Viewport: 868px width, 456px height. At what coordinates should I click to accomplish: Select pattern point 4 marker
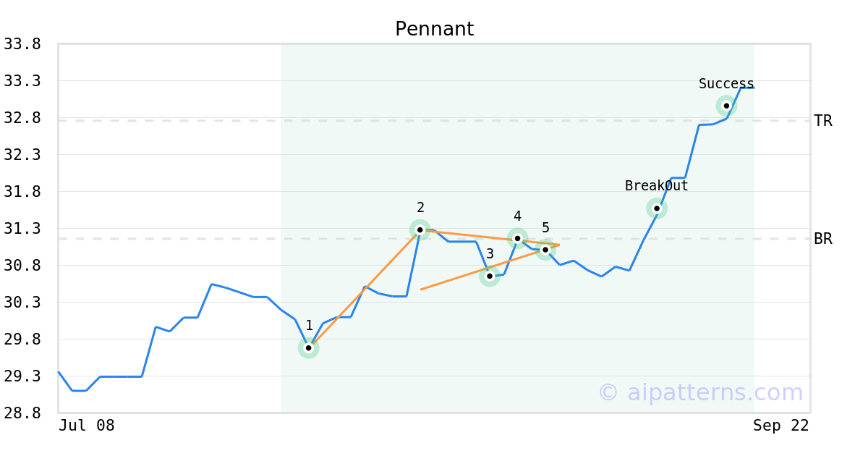pyautogui.click(x=517, y=238)
